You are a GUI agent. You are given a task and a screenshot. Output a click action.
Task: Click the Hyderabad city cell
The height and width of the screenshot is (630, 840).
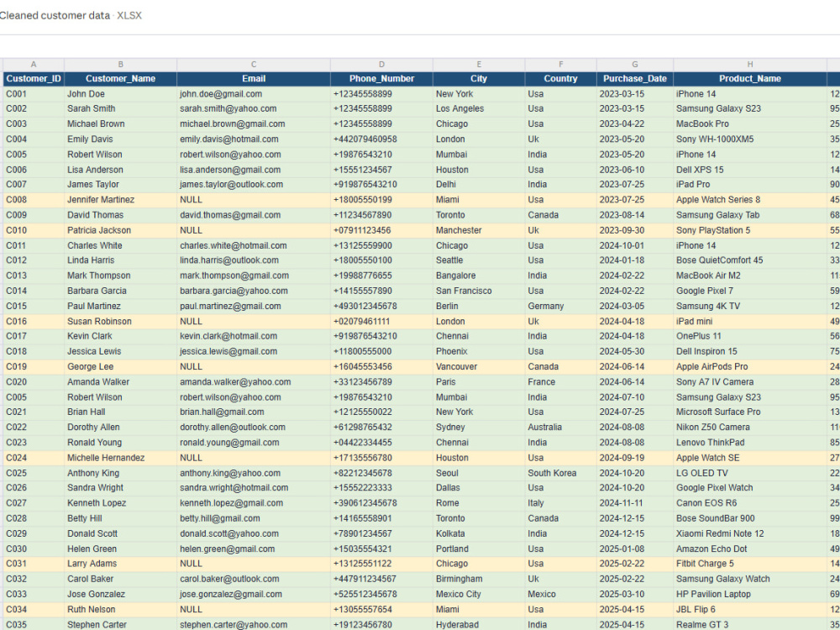(x=479, y=624)
